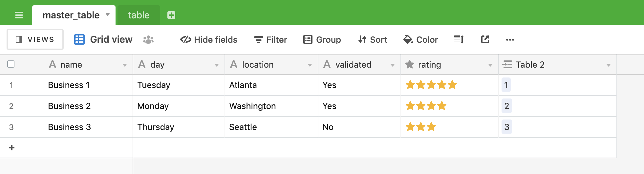Select the Tuesday cell
The width and height of the screenshot is (644, 174).
179,85
